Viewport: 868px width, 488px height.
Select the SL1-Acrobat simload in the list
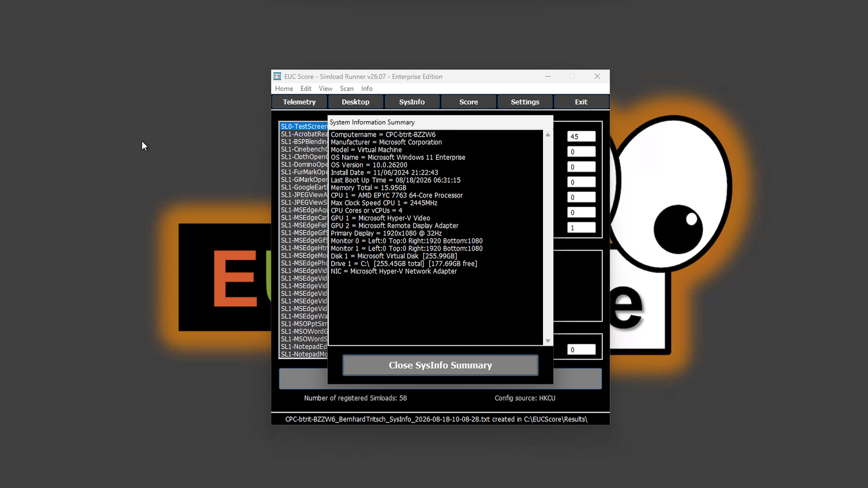point(304,134)
